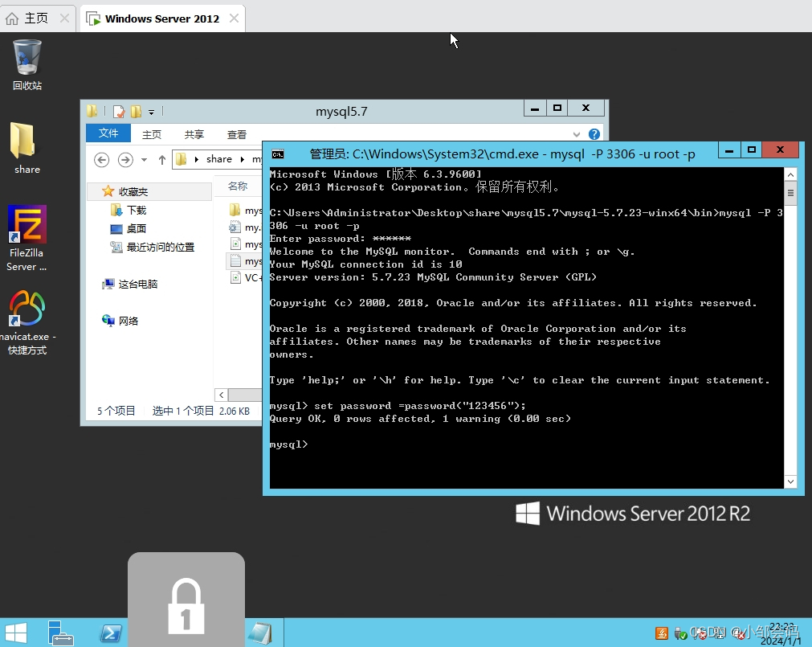
Task: Open the Recycle Bin desktop icon
Action: [27, 65]
